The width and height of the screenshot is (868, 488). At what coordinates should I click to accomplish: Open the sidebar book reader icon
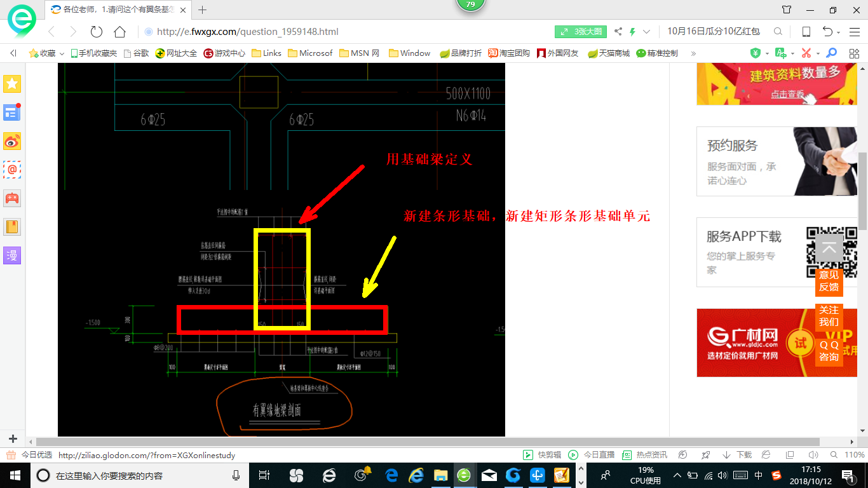pos(13,227)
